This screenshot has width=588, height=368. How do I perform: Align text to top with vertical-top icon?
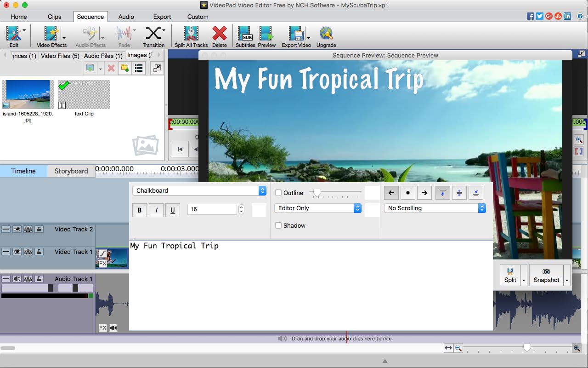pyautogui.click(x=442, y=193)
